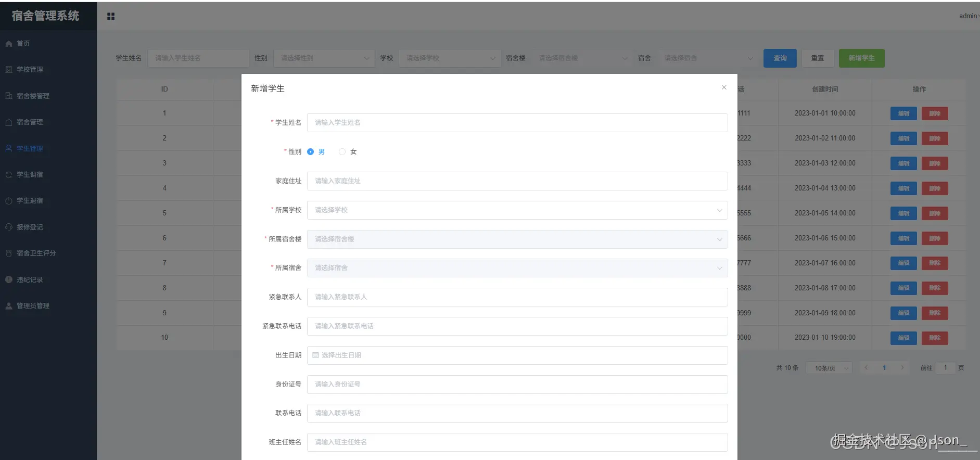Click the 宿舍管理 sidebar icon
Image resolution: width=980 pixels, height=460 pixels.
point(9,122)
